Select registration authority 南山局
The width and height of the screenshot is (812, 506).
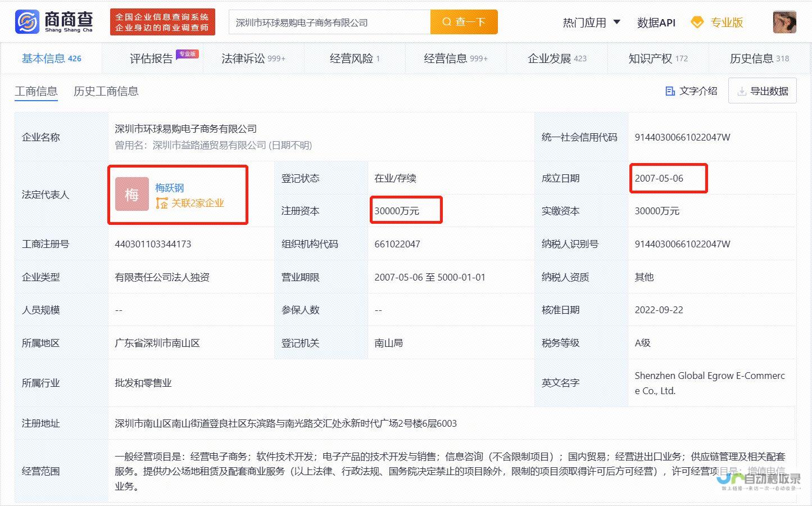click(x=388, y=343)
